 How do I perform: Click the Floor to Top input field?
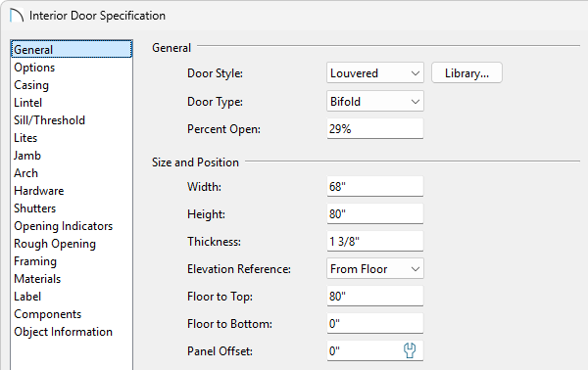(375, 297)
